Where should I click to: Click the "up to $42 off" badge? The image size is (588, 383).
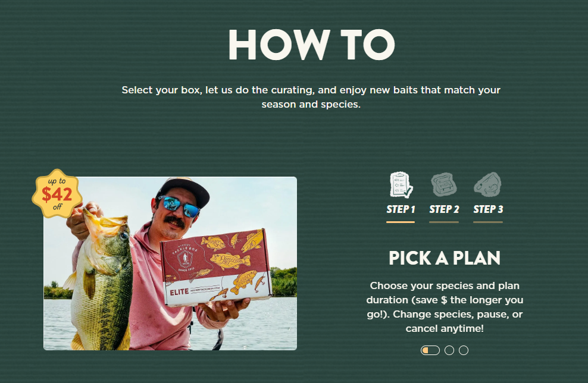pos(57,193)
